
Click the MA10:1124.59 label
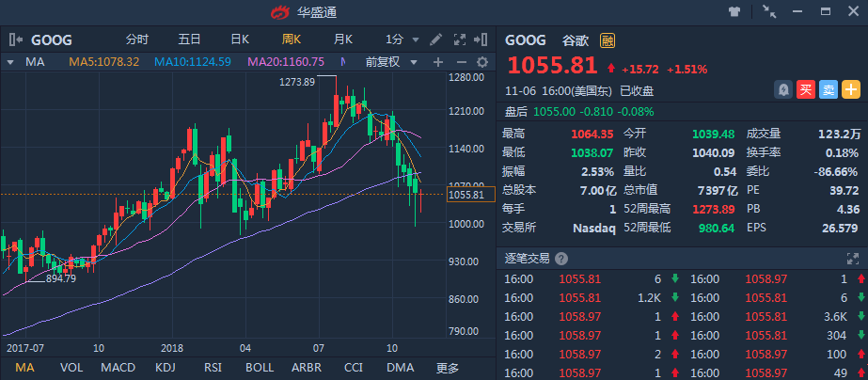[x=193, y=62]
